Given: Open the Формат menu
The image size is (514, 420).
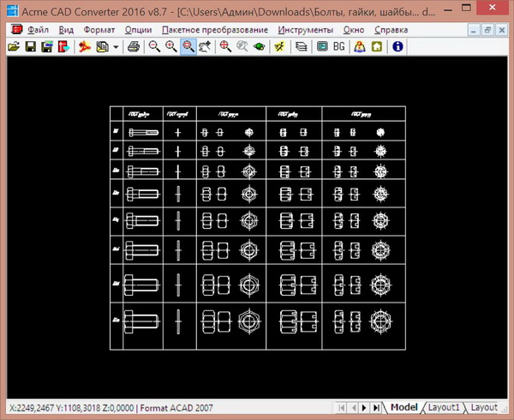Looking at the screenshot, I should click(99, 29).
